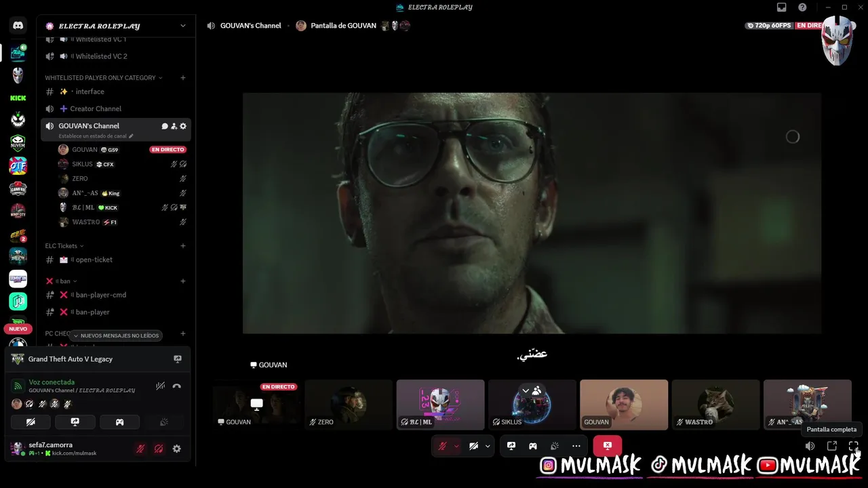868x488 pixels.
Task: Launch activities from call control bar
Action: click(533, 446)
